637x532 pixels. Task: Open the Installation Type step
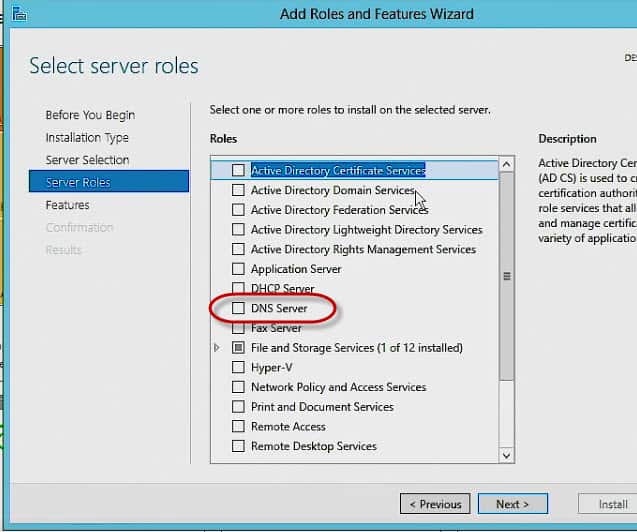click(87, 138)
